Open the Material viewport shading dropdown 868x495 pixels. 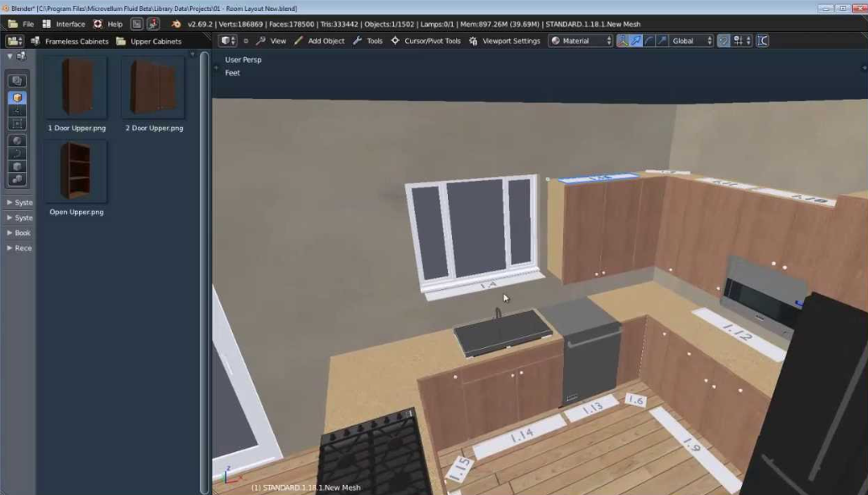pos(580,40)
